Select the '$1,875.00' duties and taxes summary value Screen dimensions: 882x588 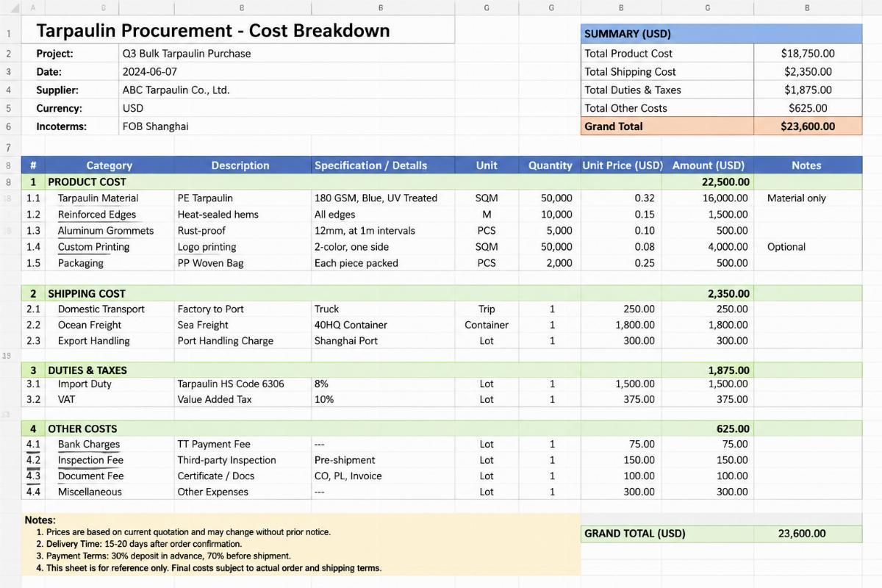[x=808, y=90]
